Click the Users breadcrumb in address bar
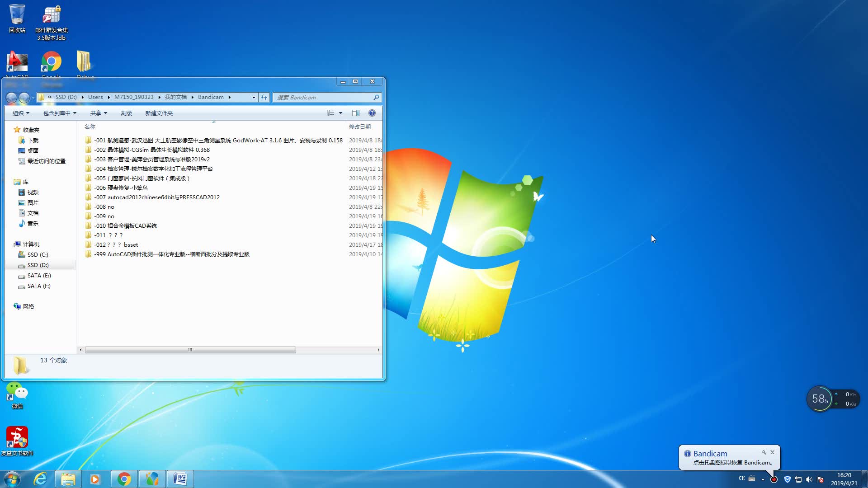 95,97
